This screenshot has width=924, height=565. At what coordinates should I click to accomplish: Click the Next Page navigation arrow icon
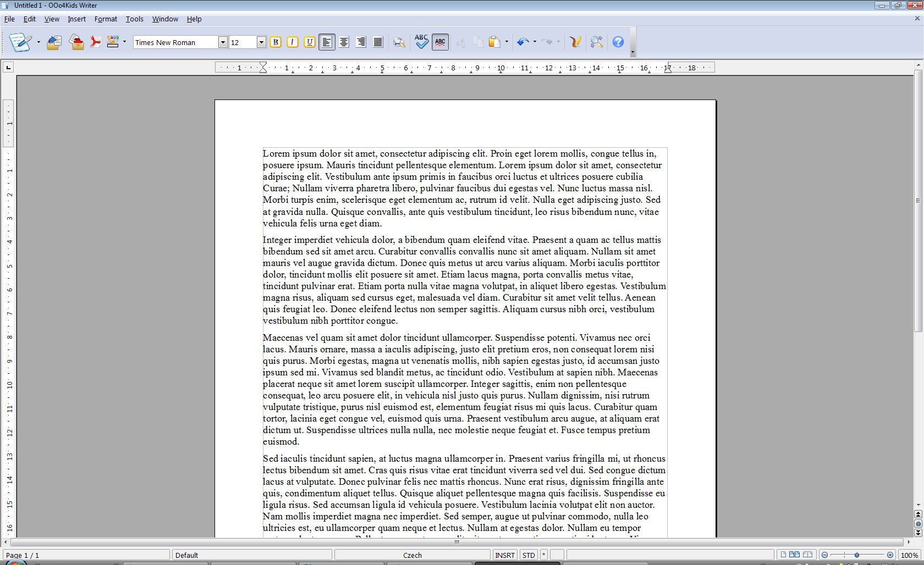click(x=918, y=533)
